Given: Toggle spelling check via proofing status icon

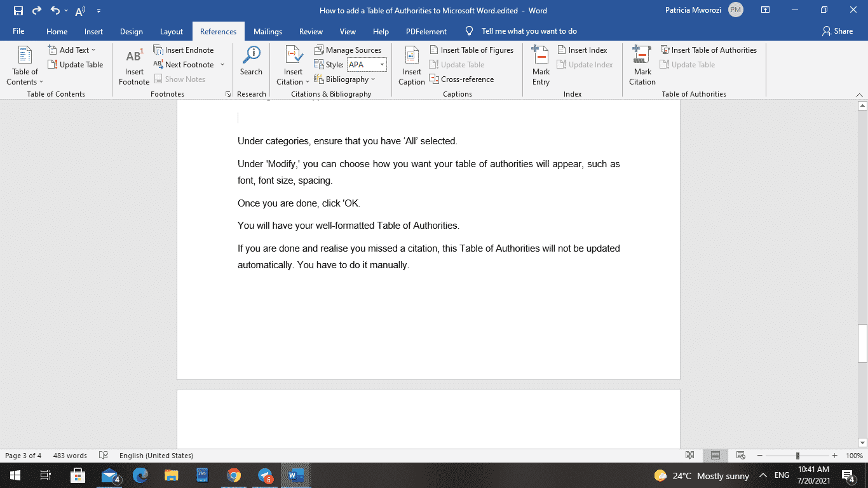Looking at the screenshot, I should click(x=103, y=455).
